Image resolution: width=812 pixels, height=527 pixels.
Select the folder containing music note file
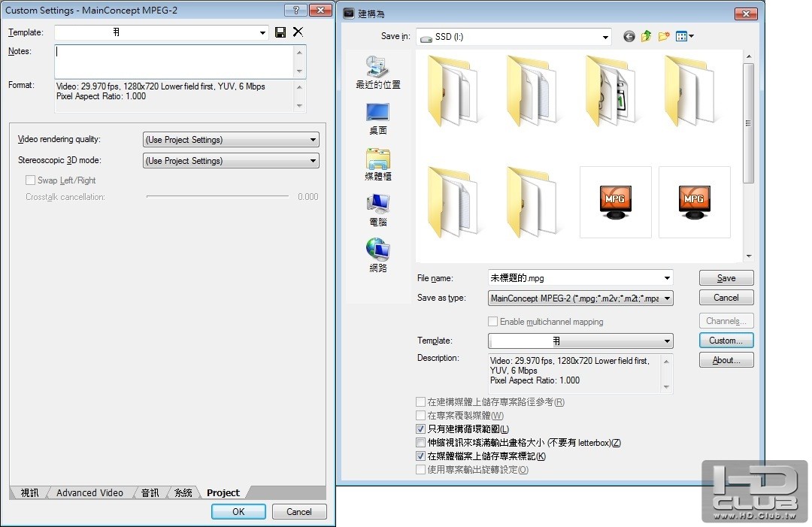tap(613, 92)
